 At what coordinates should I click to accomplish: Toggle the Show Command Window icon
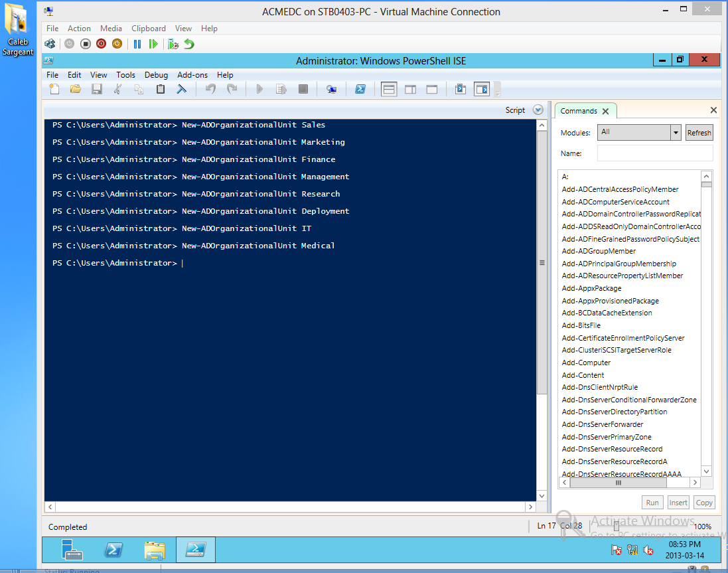pyautogui.click(x=460, y=89)
